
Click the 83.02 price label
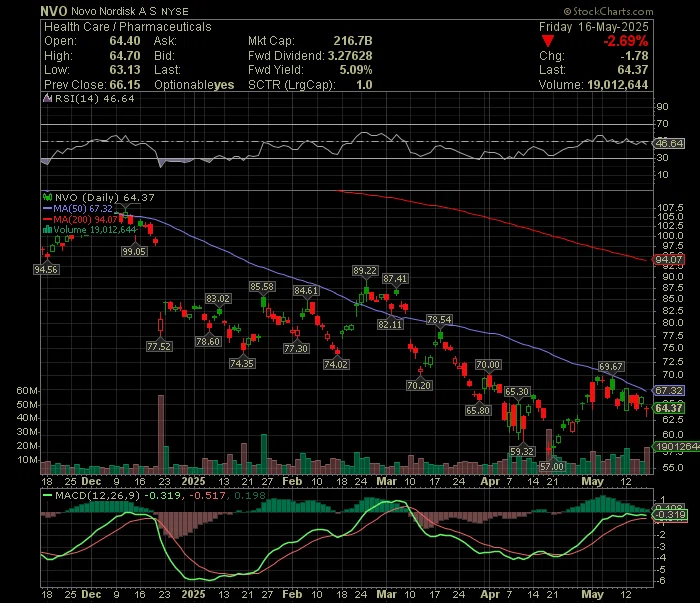218,299
